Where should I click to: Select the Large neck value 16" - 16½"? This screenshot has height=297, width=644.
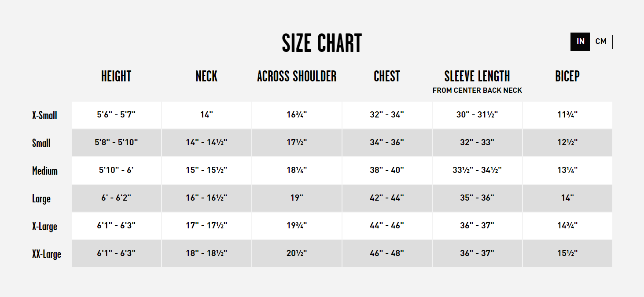(x=206, y=198)
